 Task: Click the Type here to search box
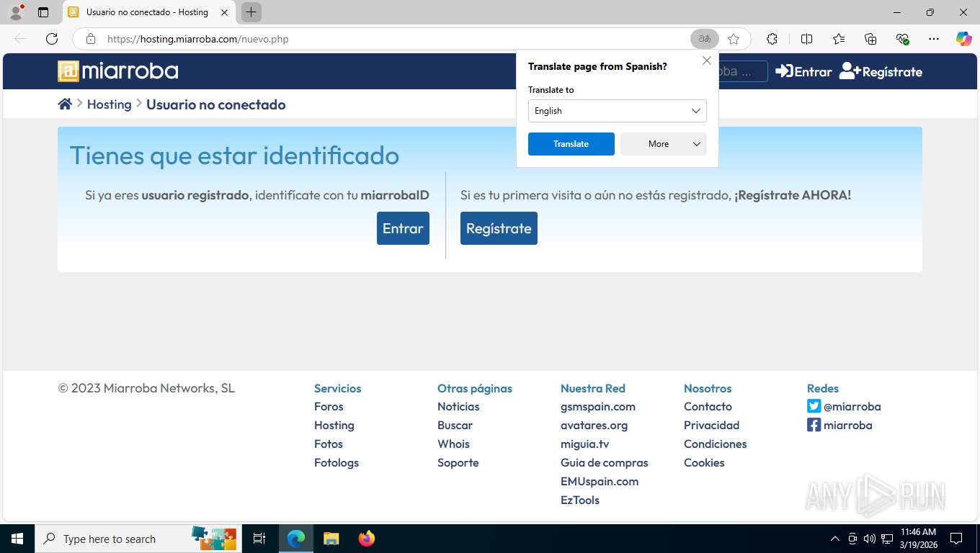click(137, 539)
